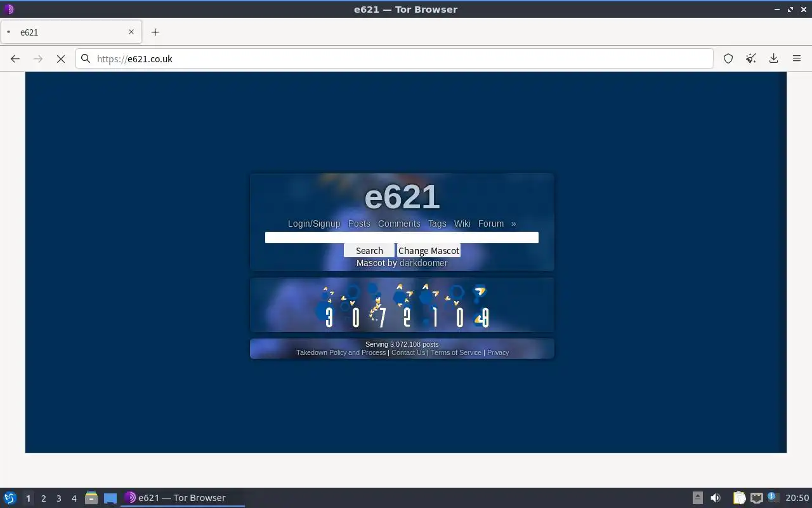Close the e621 tab

click(131, 32)
